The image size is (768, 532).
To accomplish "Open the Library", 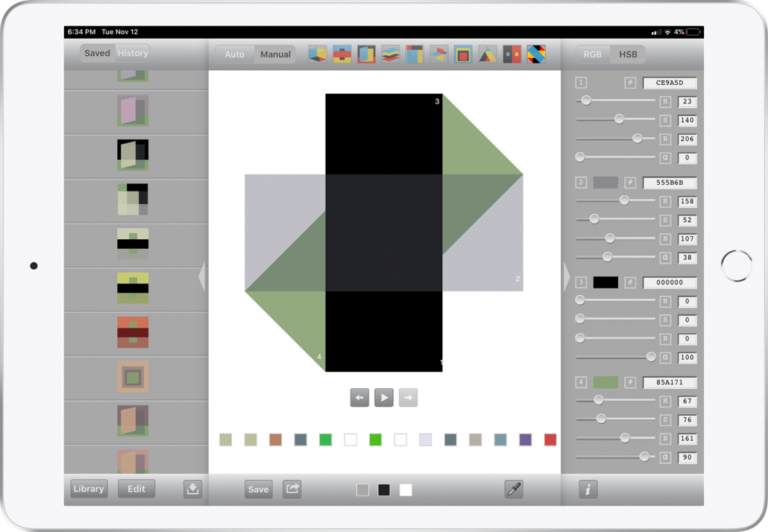I will point(89,489).
